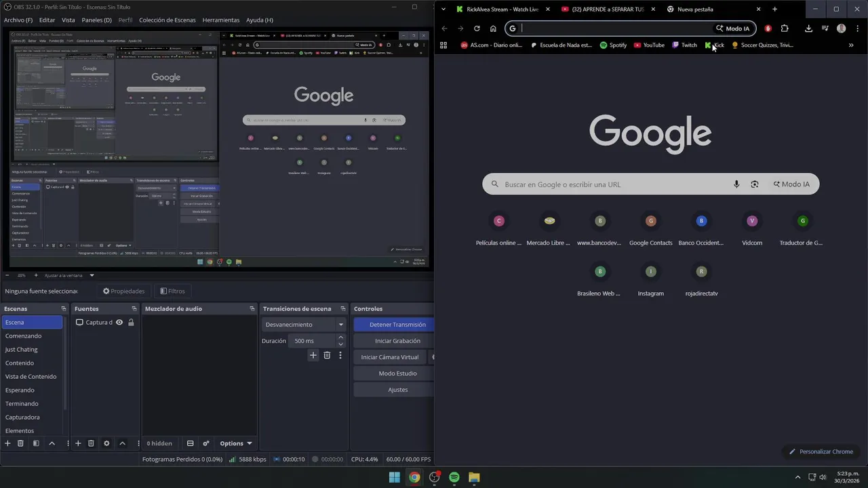Zoom in OBS preview with plus
This screenshot has width=868, height=488.
pyautogui.click(x=36, y=275)
